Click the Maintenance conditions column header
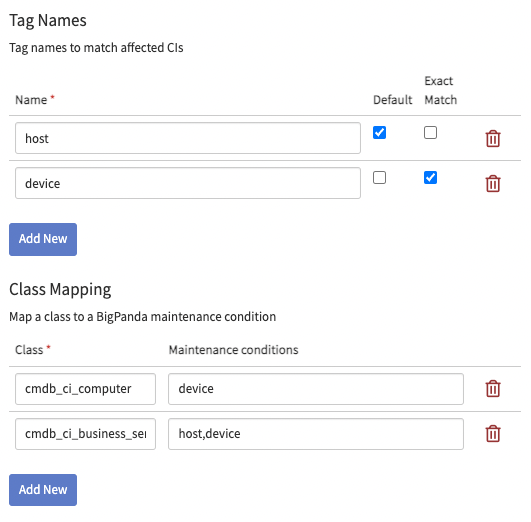The image size is (531, 522). coord(234,350)
